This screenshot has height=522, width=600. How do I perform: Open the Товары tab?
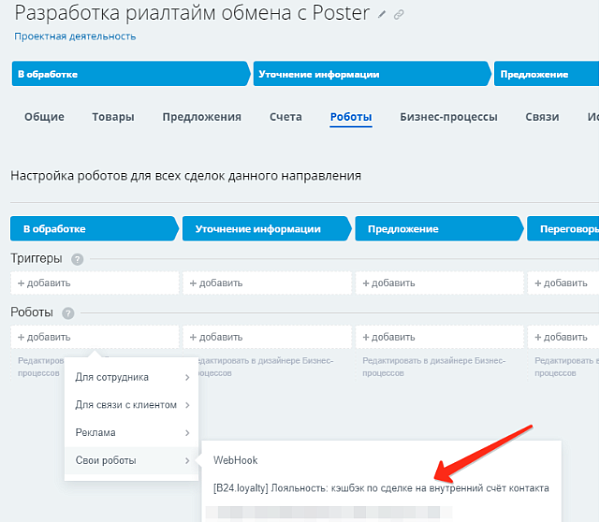tap(113, 117)
